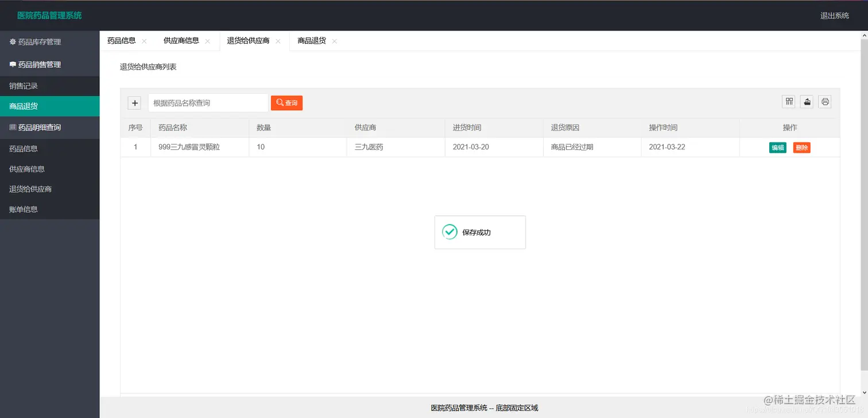Image resolution: width=868 pixels, height=418 pixels.
Task: Click the success checkmark icon in the toast
Action: 449,232
